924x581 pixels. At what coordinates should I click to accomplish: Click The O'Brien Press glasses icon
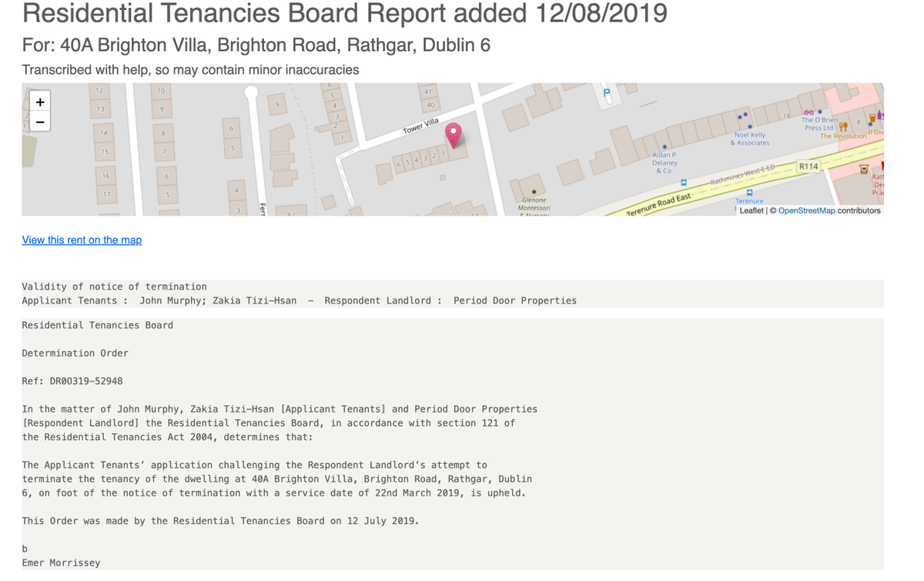[809, 112]
